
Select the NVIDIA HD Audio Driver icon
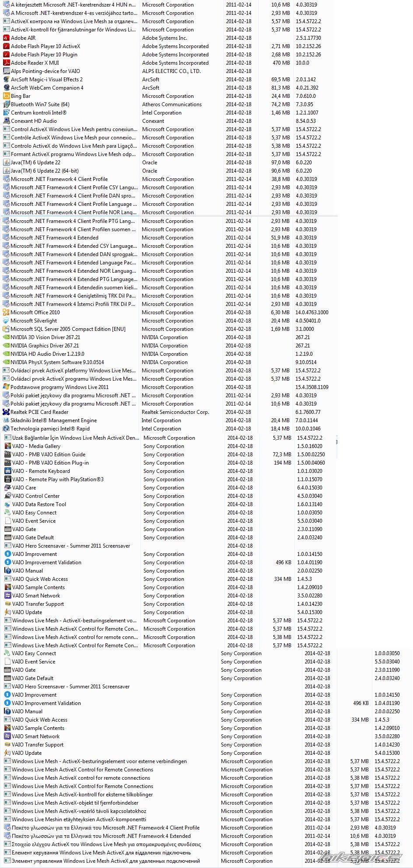pyautogui.click(x=6, y=354)
